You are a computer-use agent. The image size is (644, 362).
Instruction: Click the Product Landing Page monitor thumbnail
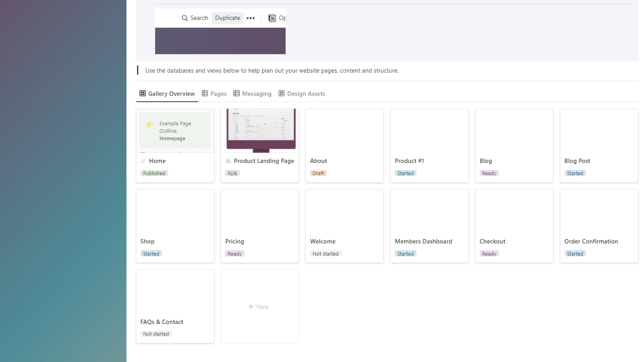tap(260, 130)
